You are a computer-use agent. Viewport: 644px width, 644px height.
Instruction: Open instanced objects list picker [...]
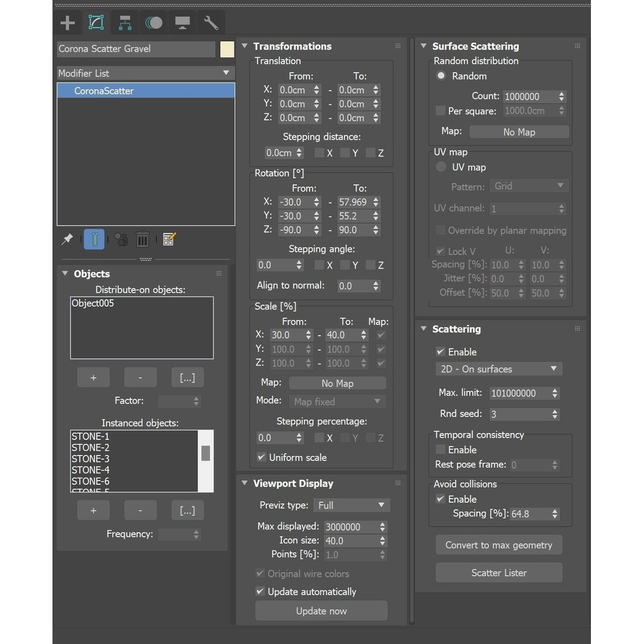(187, 510)
